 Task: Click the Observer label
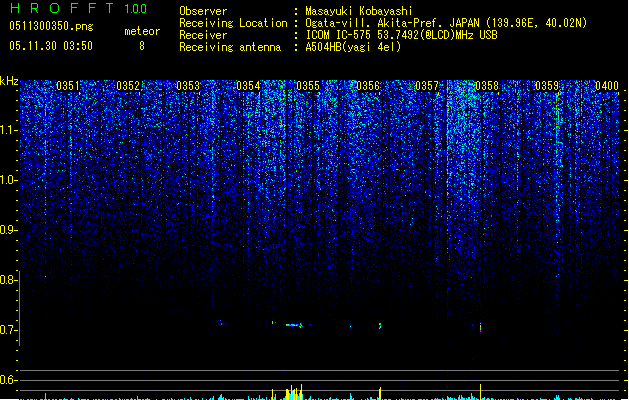tap(203, 11)
